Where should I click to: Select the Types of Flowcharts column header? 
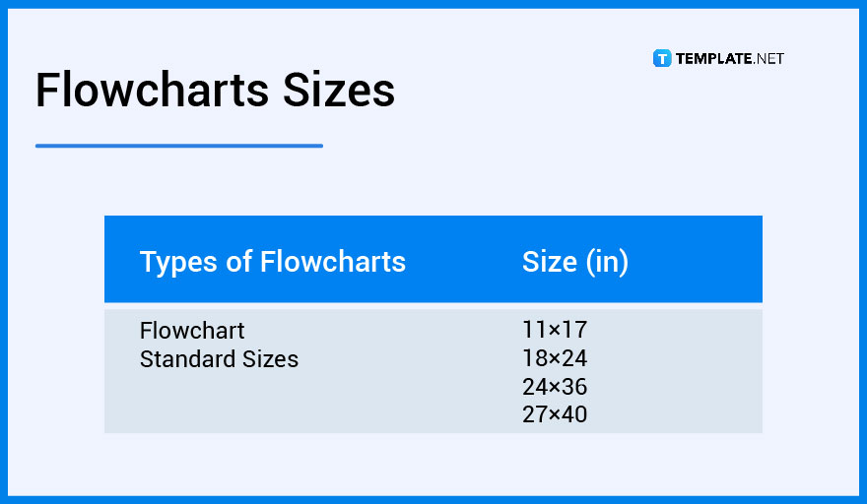[x=273, y=262]
